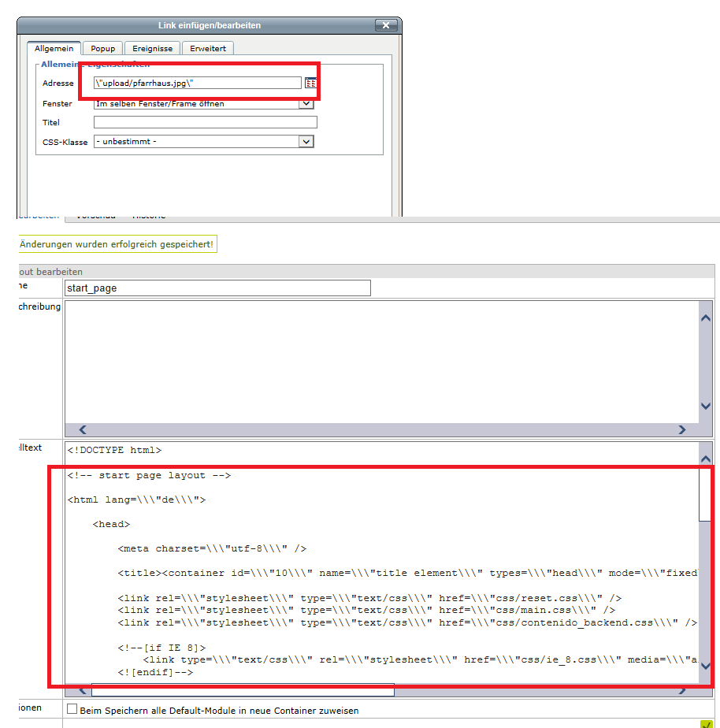720x728 pixels.
Task: Click scroll-left arrow in description textarea
Action: pyautogui.click(x=81, y=430)
